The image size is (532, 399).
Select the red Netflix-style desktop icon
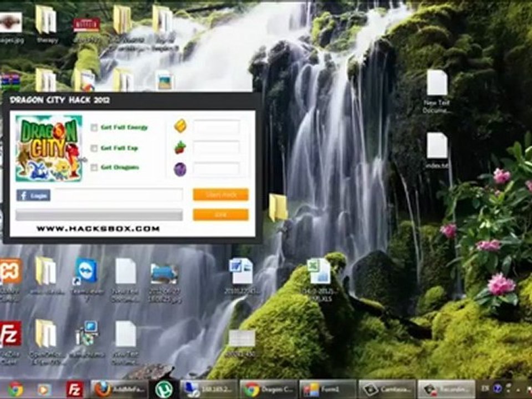click(86, 25)
